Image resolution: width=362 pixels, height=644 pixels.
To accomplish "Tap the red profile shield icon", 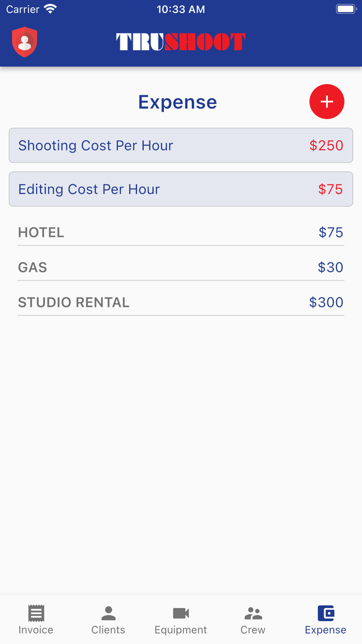I will [x=24, y=40].
